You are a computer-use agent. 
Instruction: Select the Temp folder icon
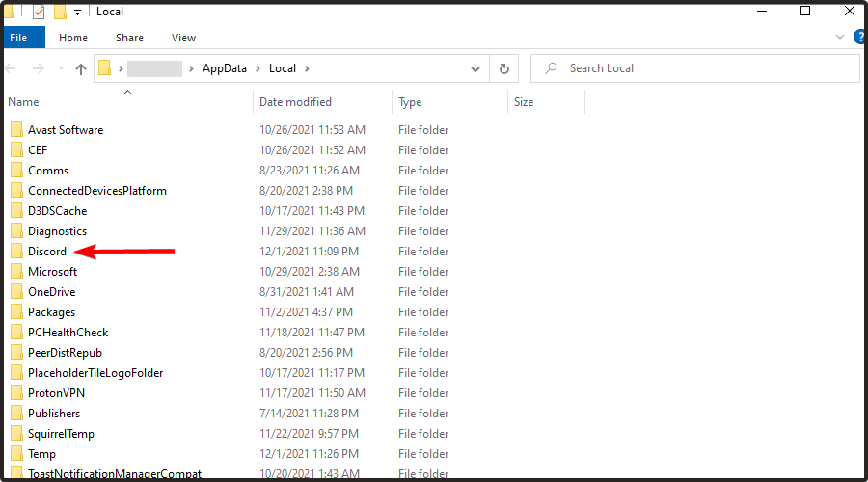click(x=16, y=454)
